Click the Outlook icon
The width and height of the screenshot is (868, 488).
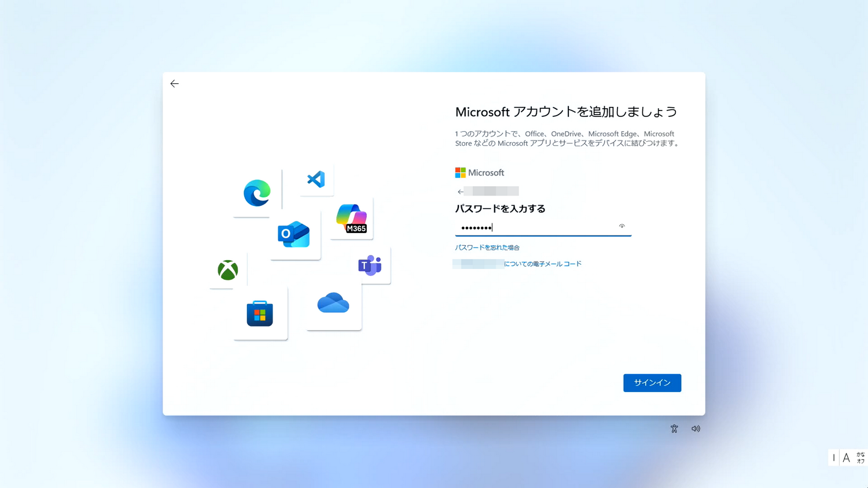(x=294, y=234)
